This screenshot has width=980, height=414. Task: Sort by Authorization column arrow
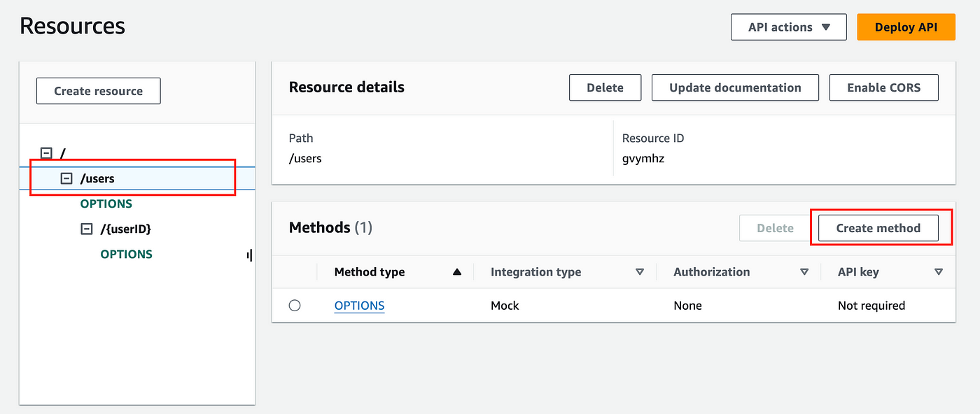tap(804, 272)
